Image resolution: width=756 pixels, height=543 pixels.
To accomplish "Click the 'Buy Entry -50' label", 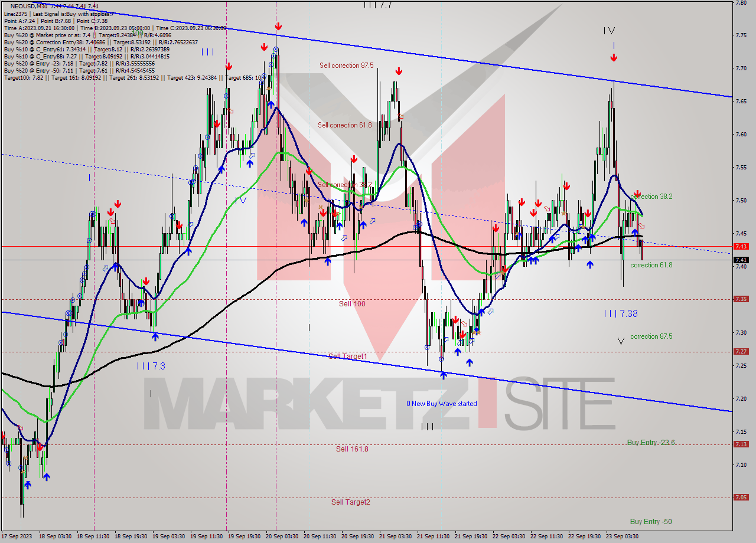I will point(651,522).
